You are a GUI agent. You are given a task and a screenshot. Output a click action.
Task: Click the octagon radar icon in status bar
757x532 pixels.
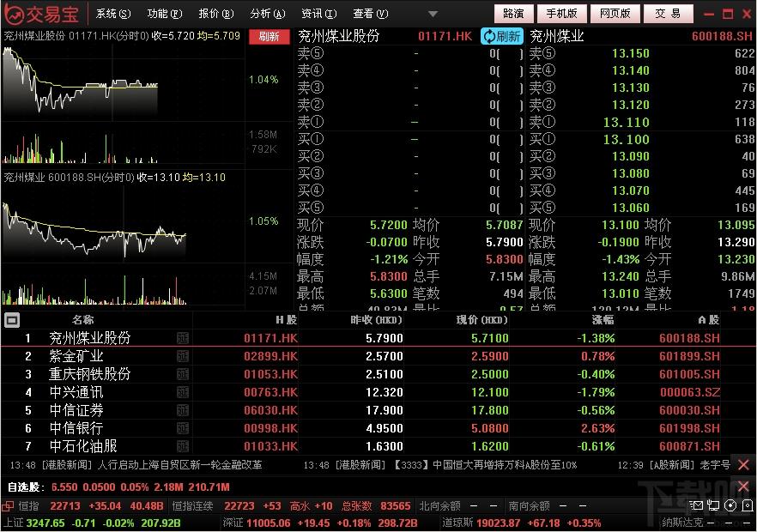coord(730,505)
